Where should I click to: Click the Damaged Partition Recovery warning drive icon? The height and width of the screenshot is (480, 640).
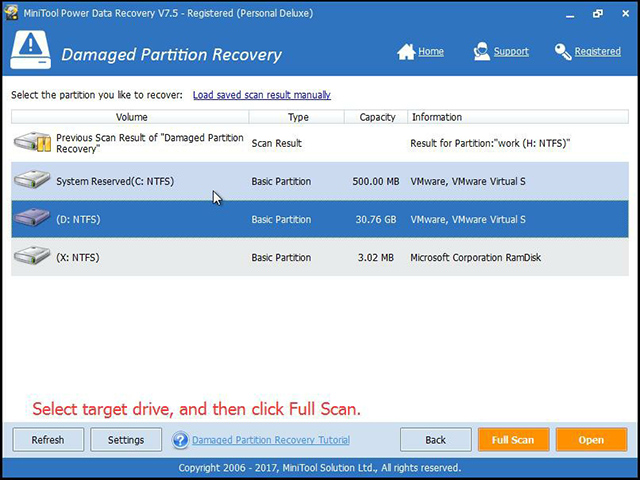[31, 50]
